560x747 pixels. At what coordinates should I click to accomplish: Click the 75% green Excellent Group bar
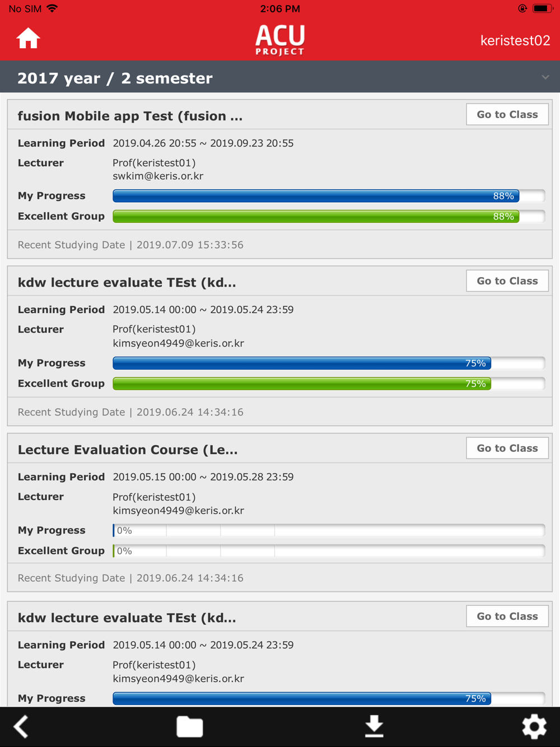[x=329, y=384]
